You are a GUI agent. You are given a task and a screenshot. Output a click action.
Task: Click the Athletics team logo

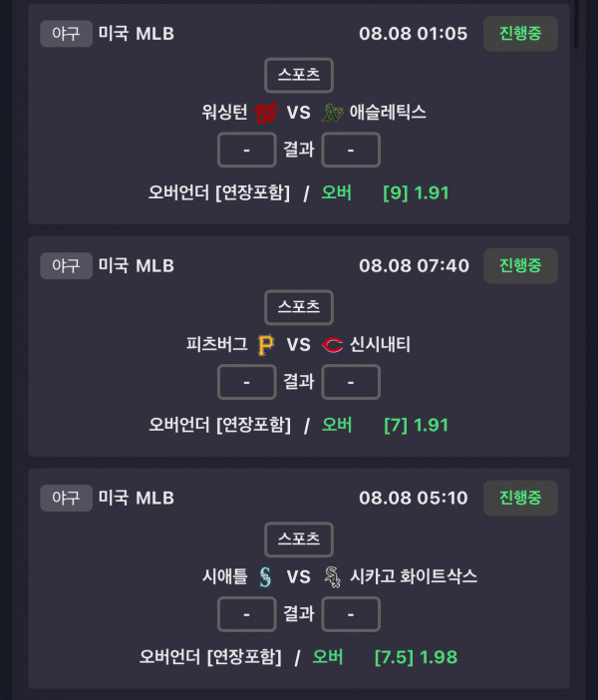(333, 113)
